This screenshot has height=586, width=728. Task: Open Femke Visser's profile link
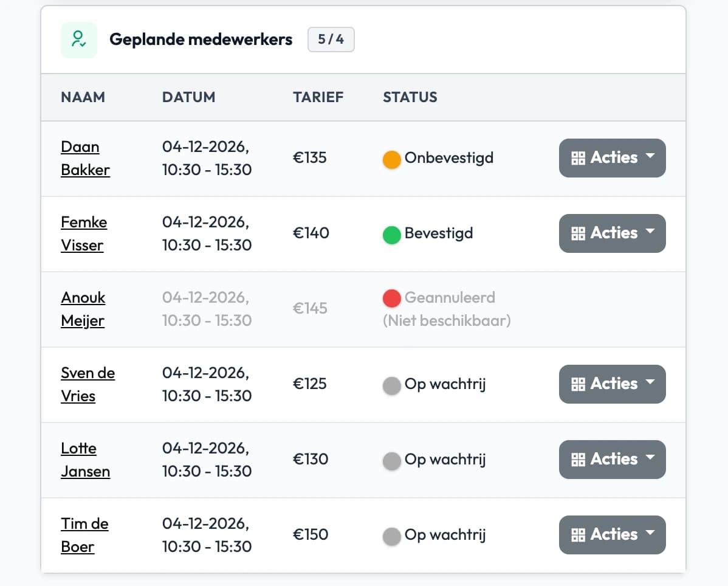84,233
